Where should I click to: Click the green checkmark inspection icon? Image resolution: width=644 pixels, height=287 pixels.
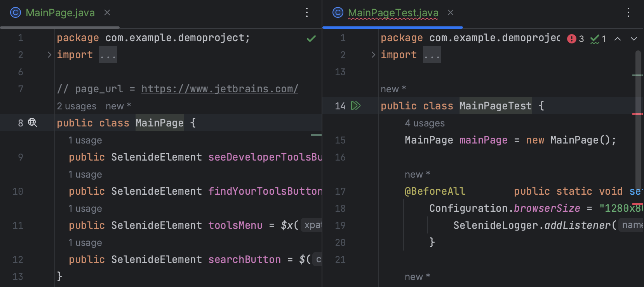click(x=311, y=39)
